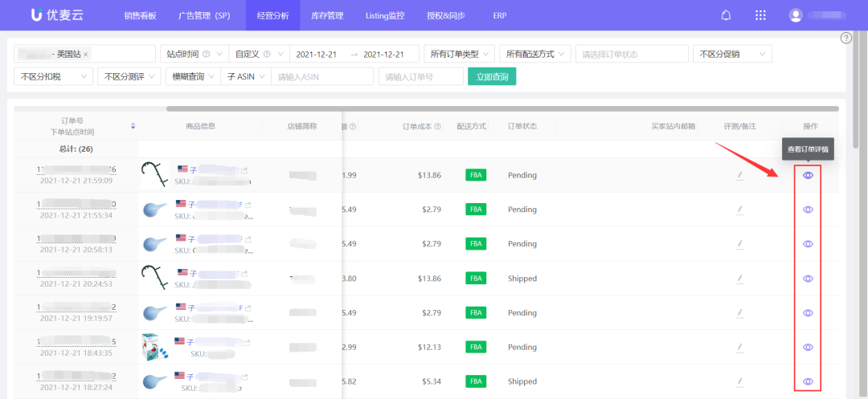Image resolution: width=868 pixels, height=399 pixels.
Task: Open the product link icon in 21:59:09 row
Action: click(x=244, y=170)
